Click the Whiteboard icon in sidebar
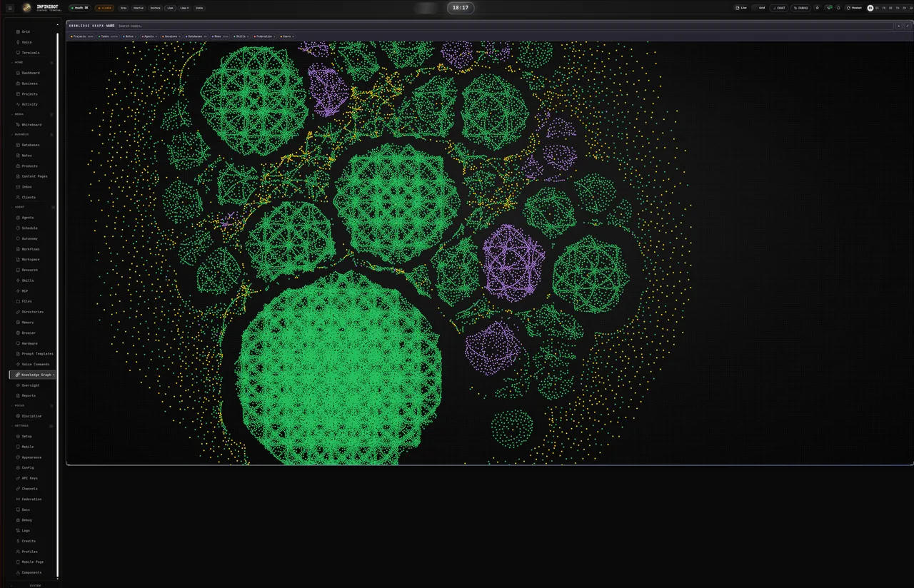The height and width of the screenshot is (588, 914). (x=17, y=125)
